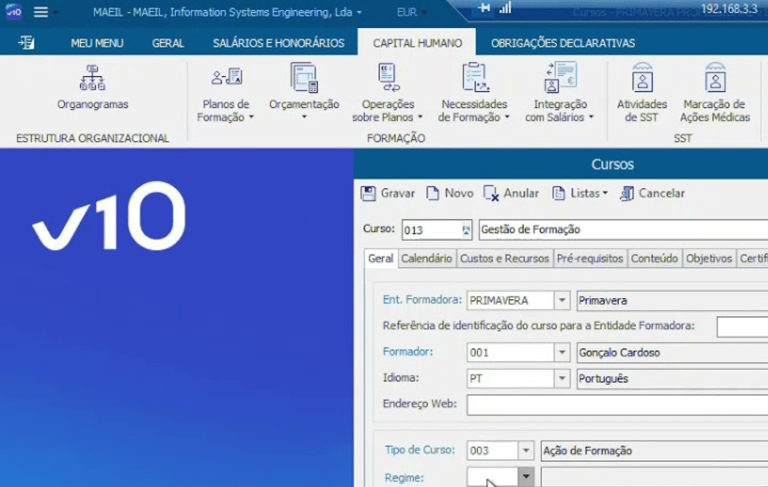The image size is (768, 487).
Task: Expand Orçamentação dropdown arrow
Action: pos(304,117)
